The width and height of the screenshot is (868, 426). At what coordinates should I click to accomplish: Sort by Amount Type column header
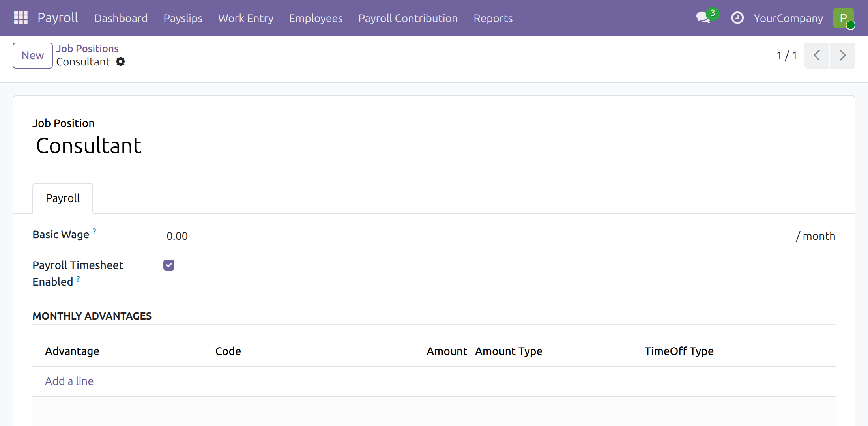509,351
